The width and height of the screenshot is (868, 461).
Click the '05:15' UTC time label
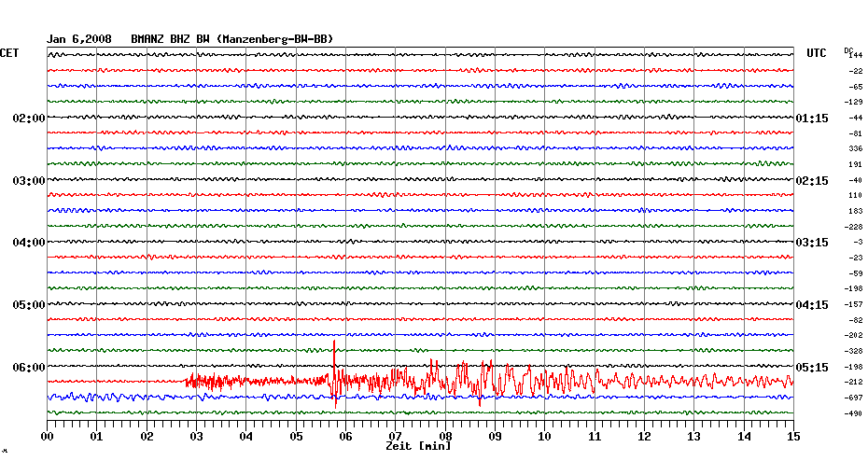[812, 368]
